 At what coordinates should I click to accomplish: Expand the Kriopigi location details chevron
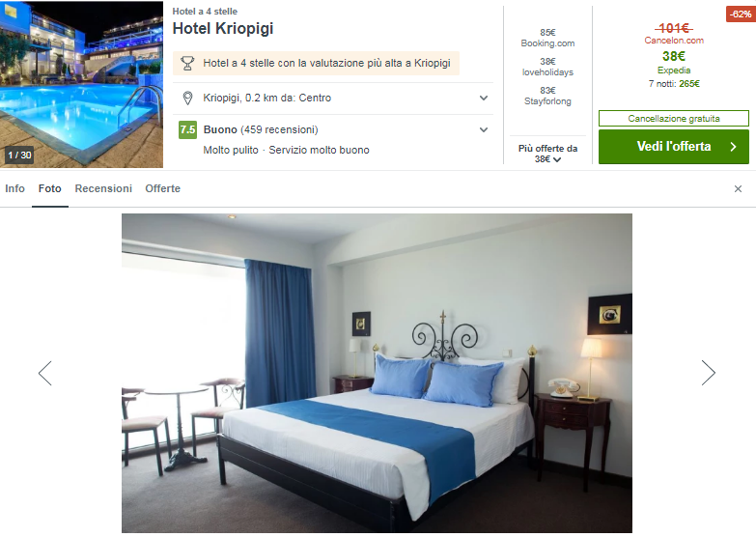point(484,98)
